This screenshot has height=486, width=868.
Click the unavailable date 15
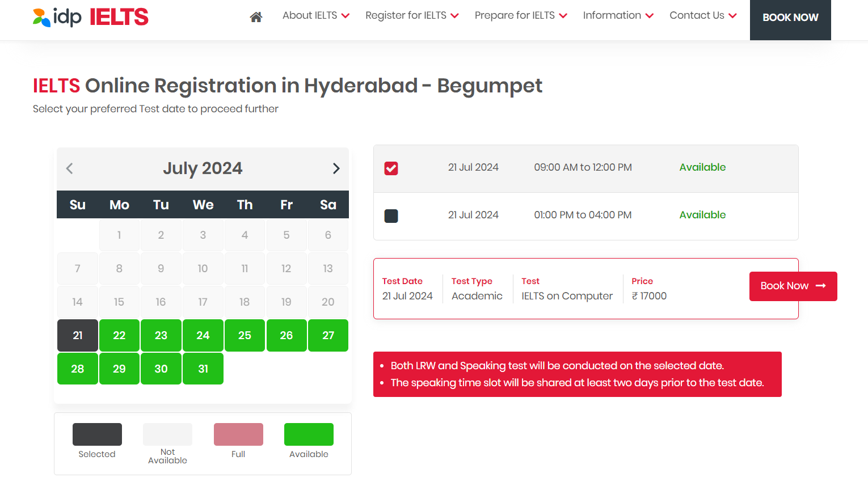click(119, 302)
